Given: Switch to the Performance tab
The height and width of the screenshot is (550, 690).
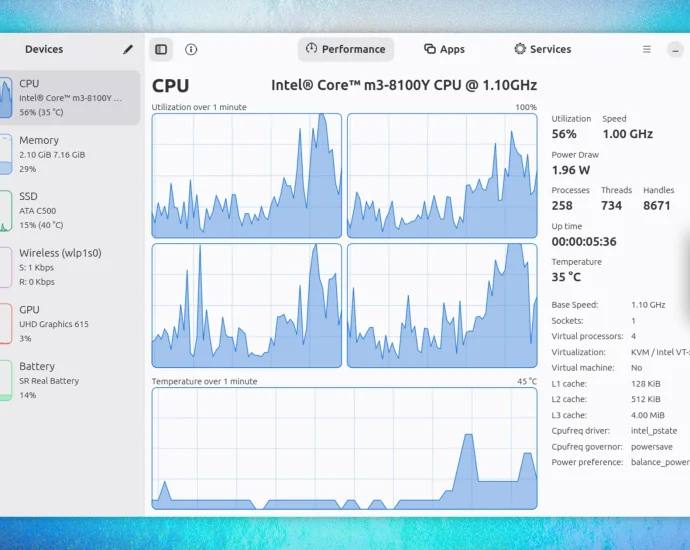Looking at the screenshot, I should point(346,49).
